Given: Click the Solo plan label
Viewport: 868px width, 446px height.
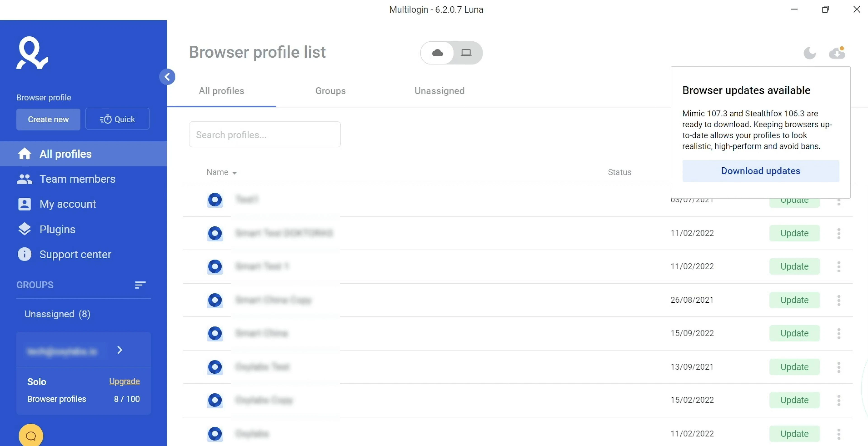Looking at the screenshot, I should 37,382.
